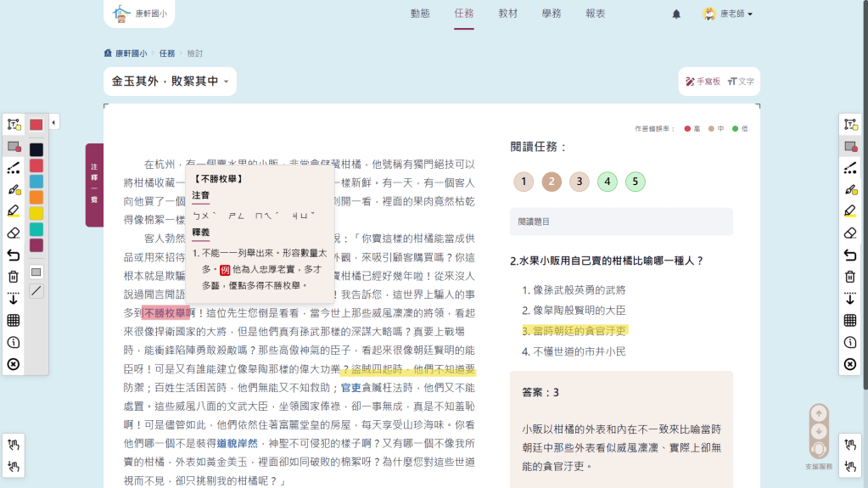Close the right toolbar with X icon
Viewport: 868px width, 488px height.
pos(850,364)
